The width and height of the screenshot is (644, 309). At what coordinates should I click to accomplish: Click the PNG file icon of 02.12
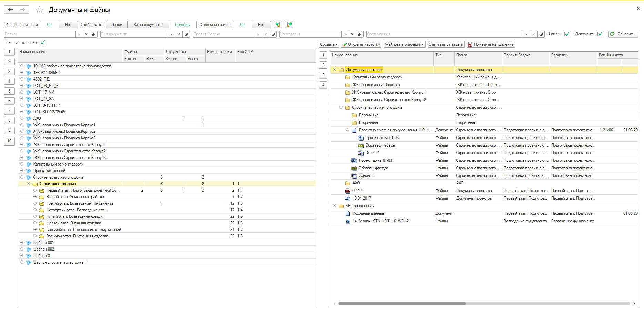coord(348,191)
